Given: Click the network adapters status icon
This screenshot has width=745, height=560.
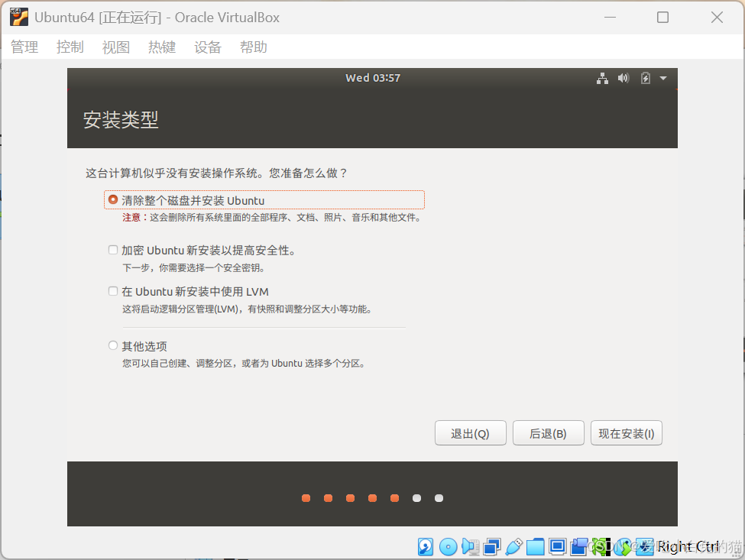Looking at the screenshot, I should [x=492, y=547].
